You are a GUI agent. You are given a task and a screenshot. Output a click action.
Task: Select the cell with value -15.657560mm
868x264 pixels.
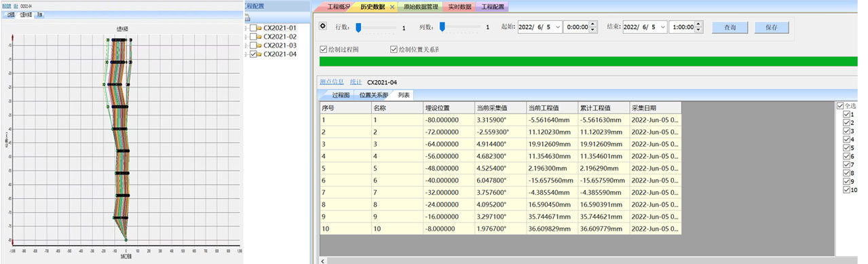point(551,180)
